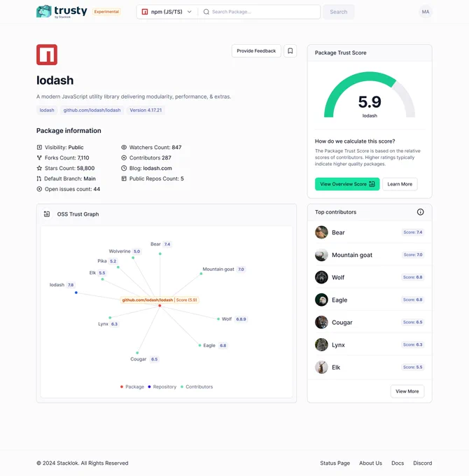
Task: Open the npm (JS/TS) ecosystem dropdown
Action: [167, 12]
